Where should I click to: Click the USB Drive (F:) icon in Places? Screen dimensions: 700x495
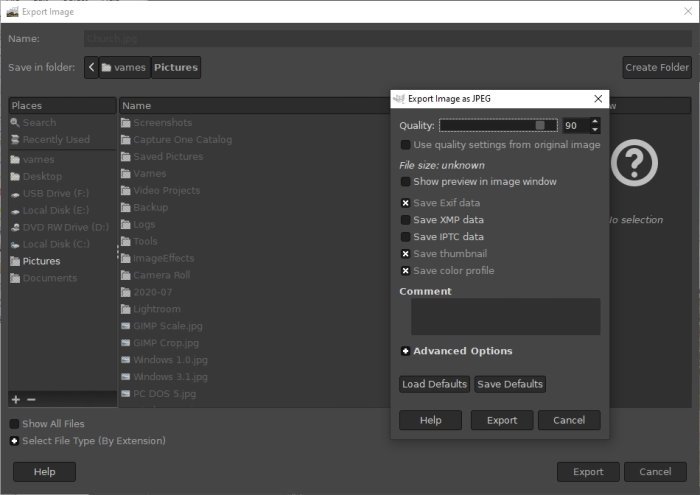coord(15,193)
